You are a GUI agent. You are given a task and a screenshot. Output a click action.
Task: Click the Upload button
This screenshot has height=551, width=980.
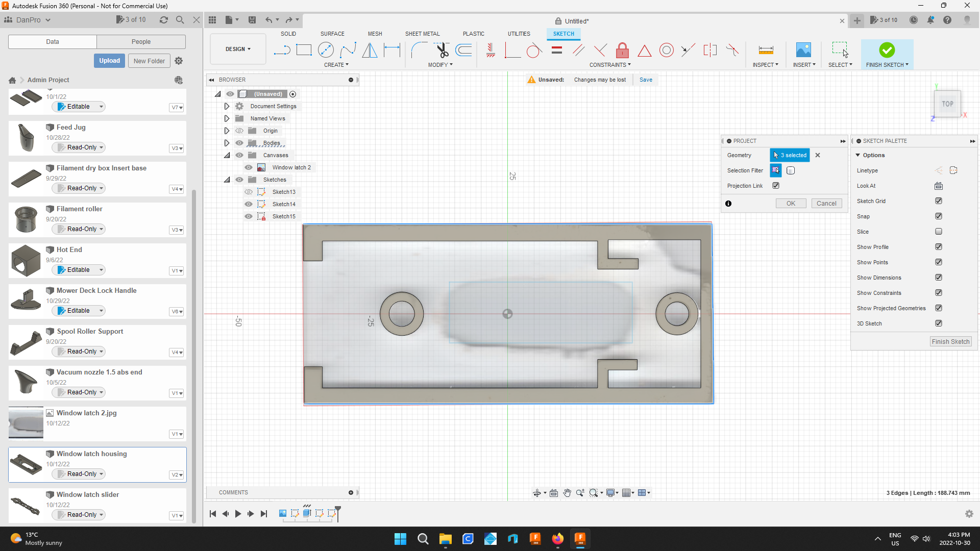(109, 60)
